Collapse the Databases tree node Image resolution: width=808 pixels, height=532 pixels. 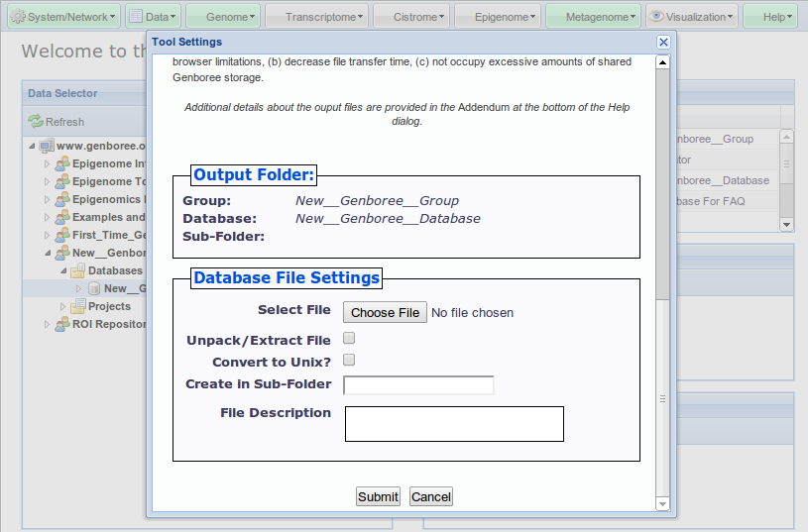pyautogui.click(x=62, y=270)
